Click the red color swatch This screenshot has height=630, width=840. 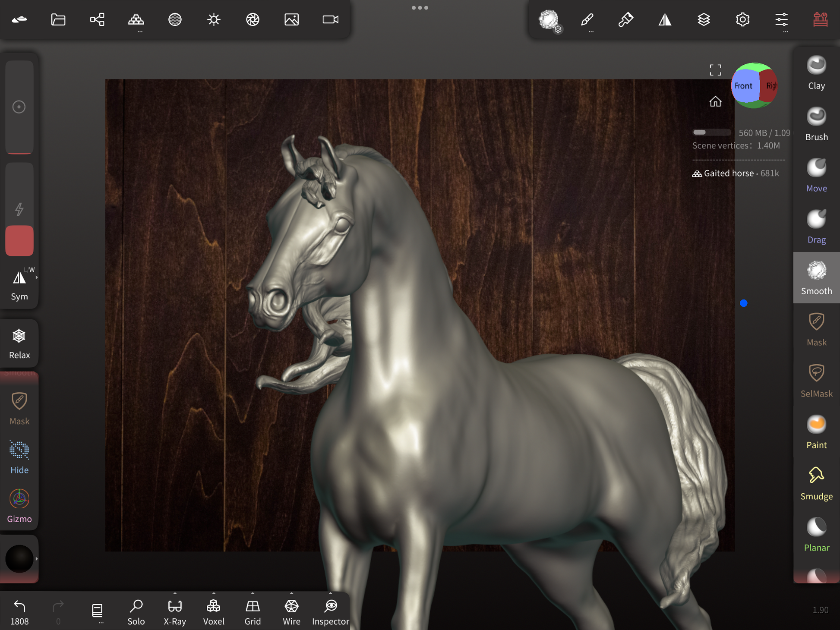[x=19, y=240]
